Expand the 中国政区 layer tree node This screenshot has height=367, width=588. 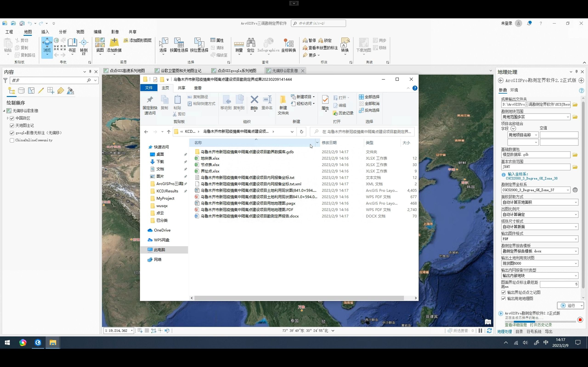[8, 118]
